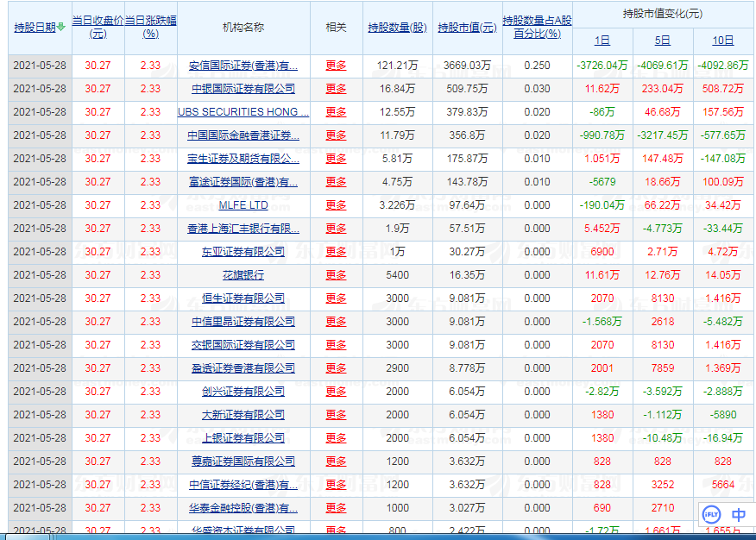Click 更多 in 中银国际证券 row
The width and height of the screenshot is (756, 540).
coord(336,89)
